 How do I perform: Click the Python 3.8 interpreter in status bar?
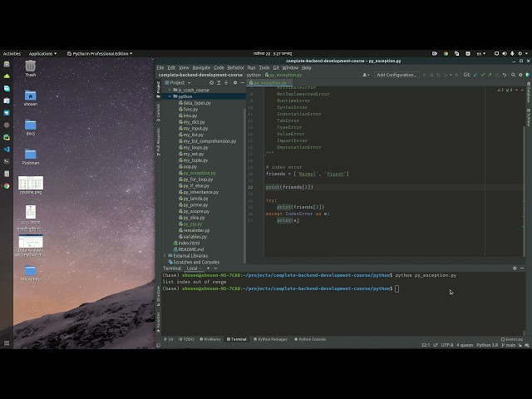tap(487, 346)
